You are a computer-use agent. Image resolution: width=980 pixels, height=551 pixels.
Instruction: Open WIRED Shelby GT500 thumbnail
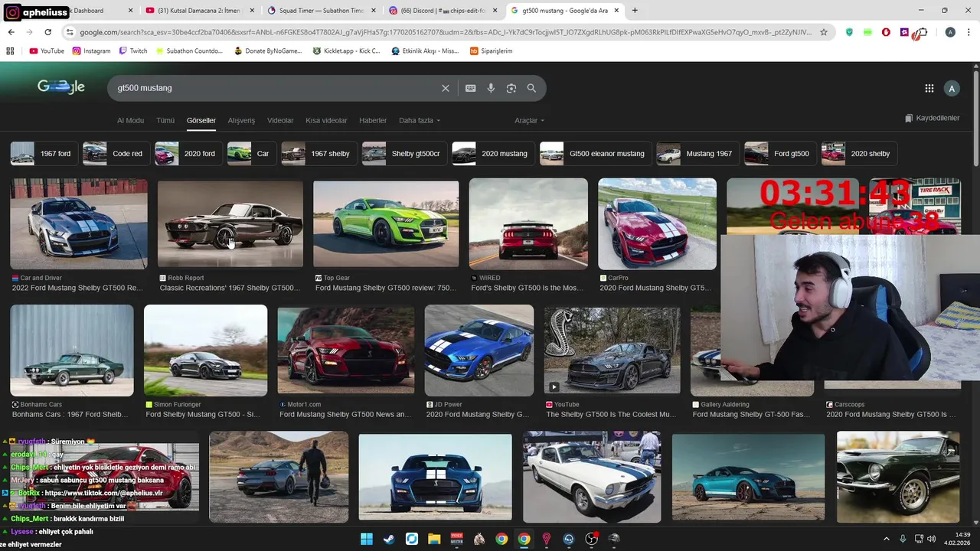point(528,223)
